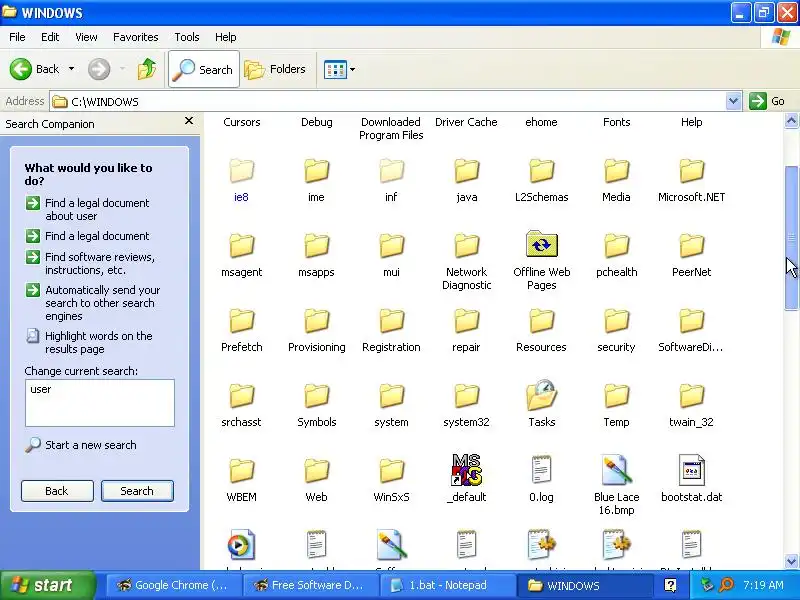
Task: Switch to Google Chrome taskbar button
Action: point(173,585)
